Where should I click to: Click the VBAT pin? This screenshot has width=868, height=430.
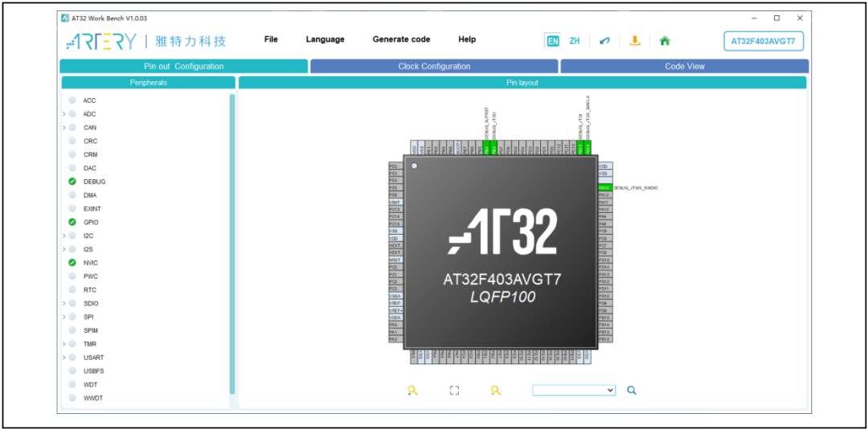coord(395,202)
